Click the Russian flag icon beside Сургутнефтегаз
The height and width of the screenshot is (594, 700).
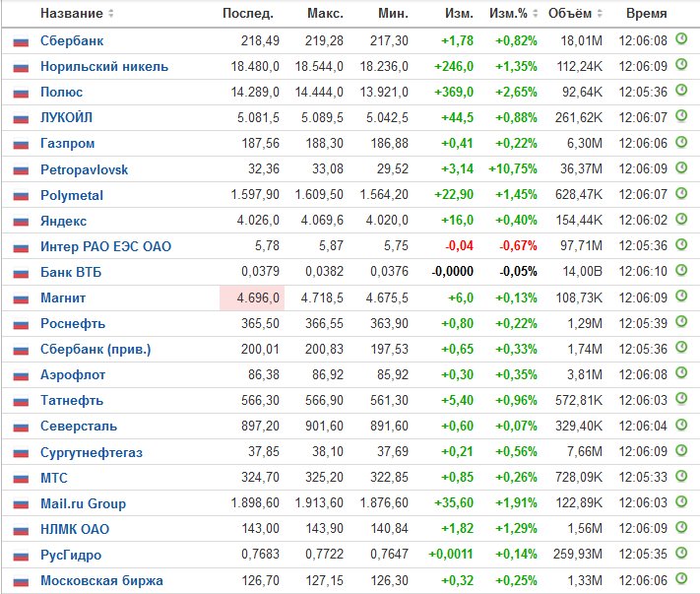[x=21, y=453]
